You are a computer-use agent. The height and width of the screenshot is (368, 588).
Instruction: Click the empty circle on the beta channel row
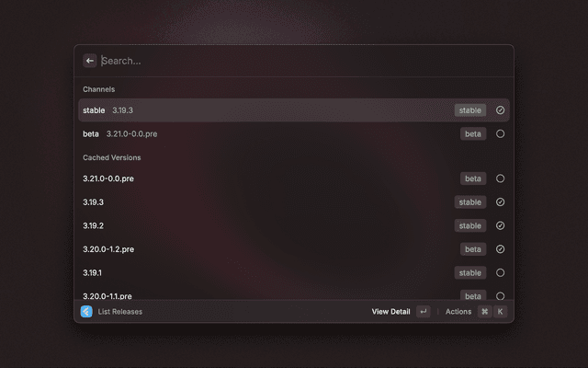pyautogui.click(x=500, y=133)
